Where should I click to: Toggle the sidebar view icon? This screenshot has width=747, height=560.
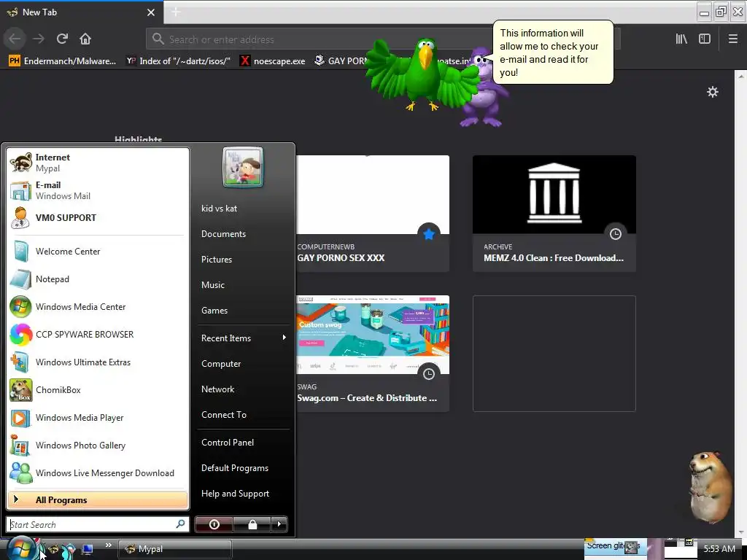(705, 39)
